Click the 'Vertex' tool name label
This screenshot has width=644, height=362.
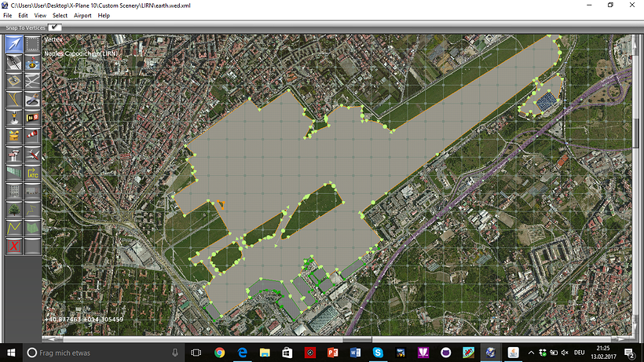tap(53, 39)
